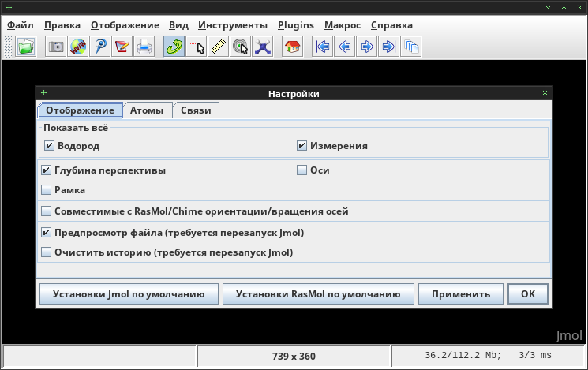Open main window menu plus icon

[x=9, y=7]
